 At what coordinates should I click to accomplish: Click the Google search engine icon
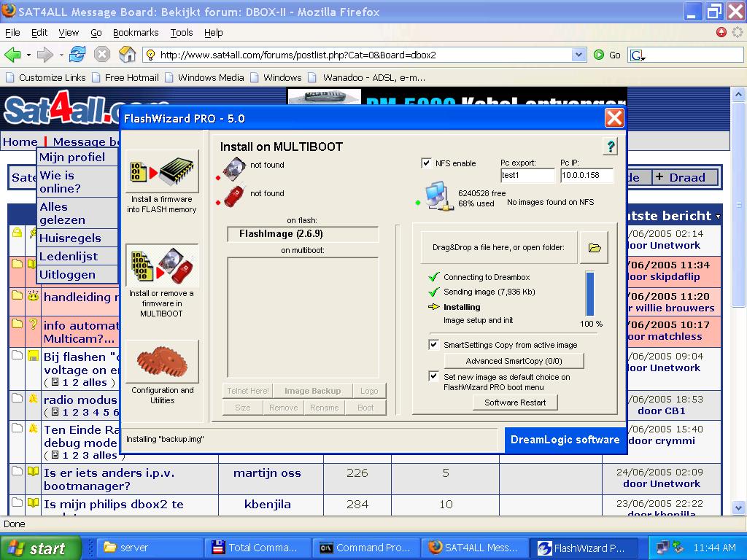click(x=637, y=55)
